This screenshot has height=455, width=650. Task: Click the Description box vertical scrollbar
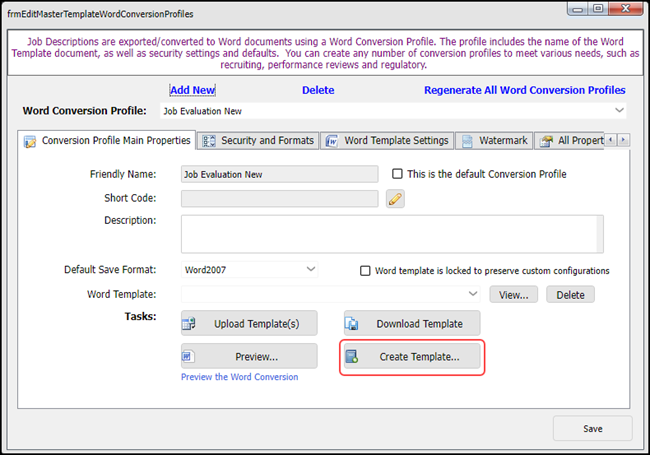click(x=600, y=234)
